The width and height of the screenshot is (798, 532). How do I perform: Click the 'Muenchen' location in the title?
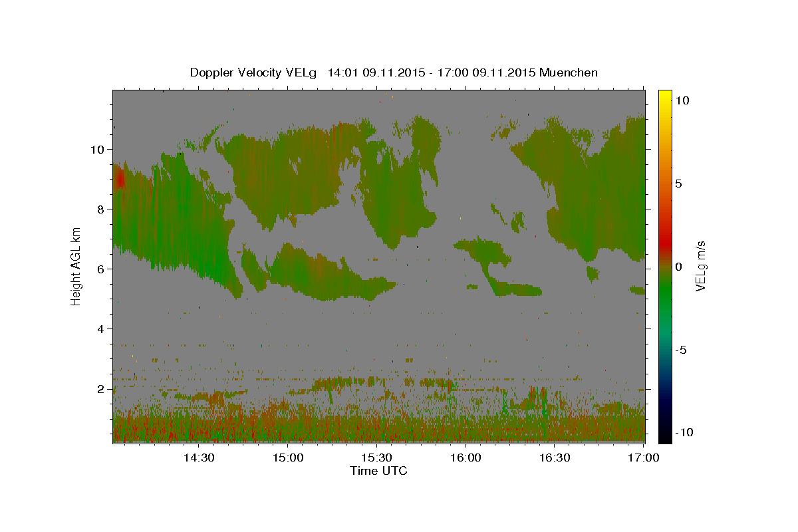569,72
